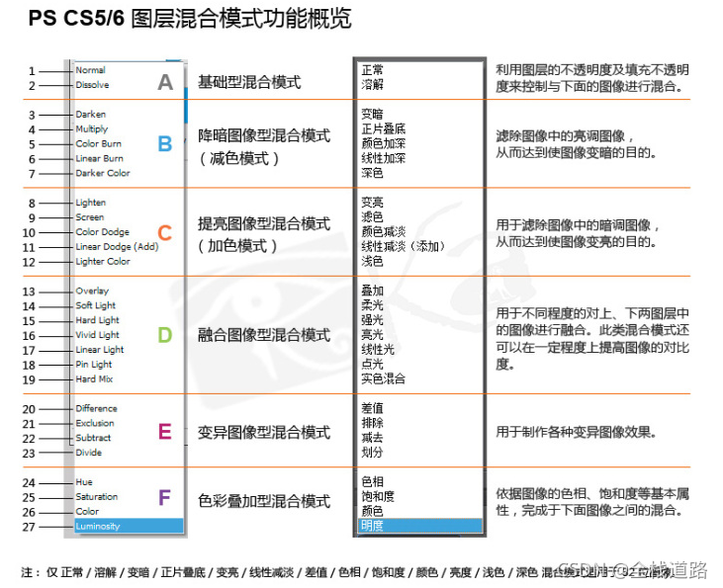Select 实色混合 mode
The image size is (723, 588).
click(383, 379)
